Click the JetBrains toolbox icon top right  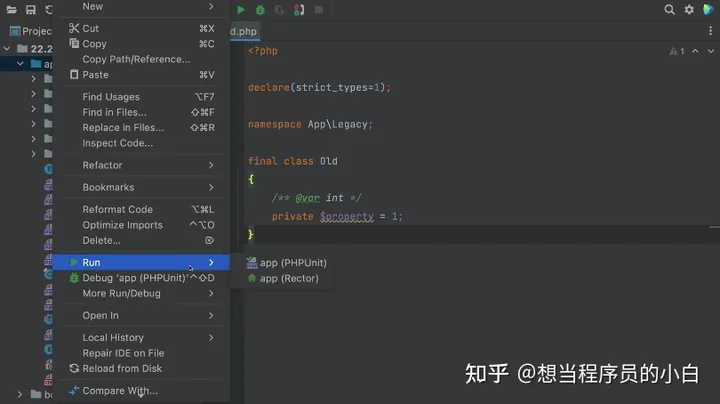tap(708, 10)
